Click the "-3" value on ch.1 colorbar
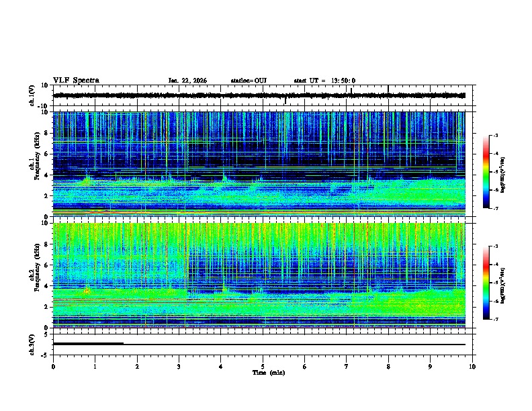Viewport: 532px width, 411px height. (x=496, y=136)
